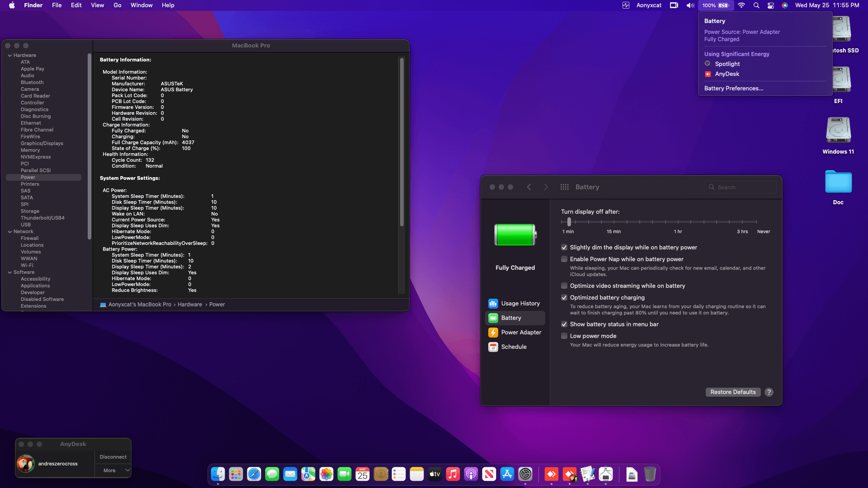Enable Optimize video streaming while on battery
The width and height of the screenshot is (868, 488).
pos(564,286)
